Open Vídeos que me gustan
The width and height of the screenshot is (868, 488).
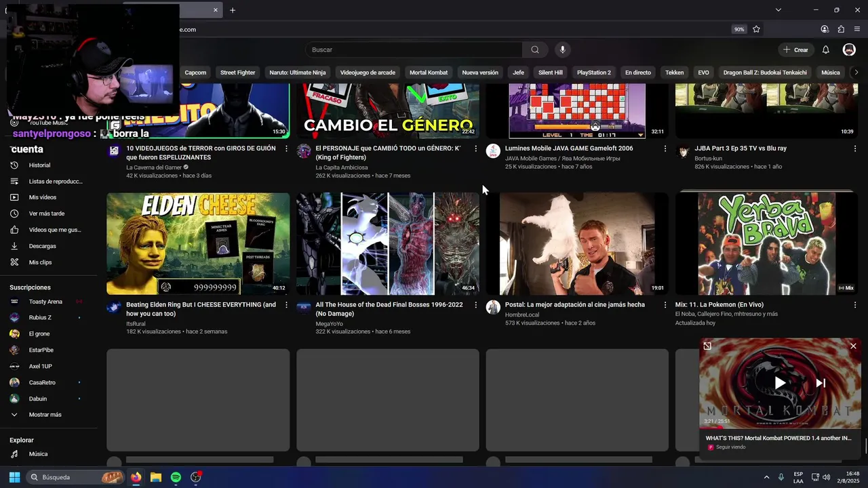click(49, 230)
